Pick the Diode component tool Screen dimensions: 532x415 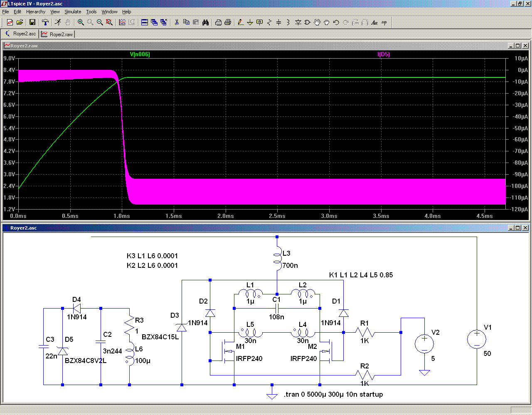[298, 22]
